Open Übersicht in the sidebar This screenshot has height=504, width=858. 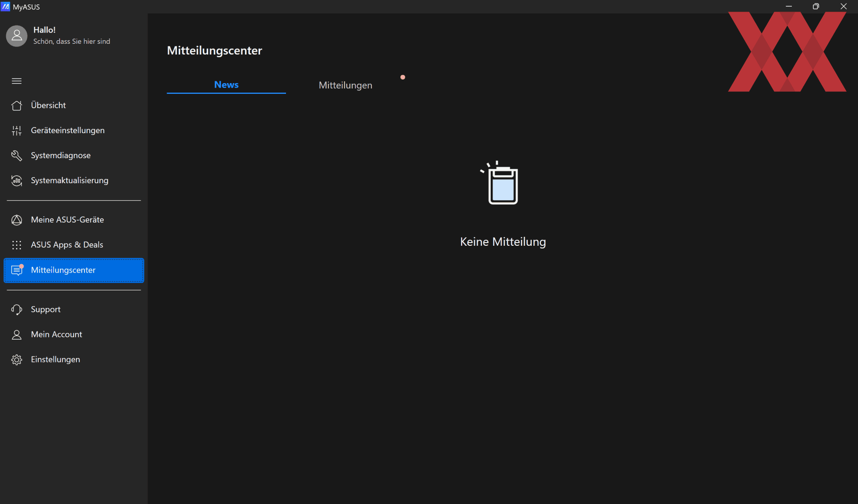[74, 105]
